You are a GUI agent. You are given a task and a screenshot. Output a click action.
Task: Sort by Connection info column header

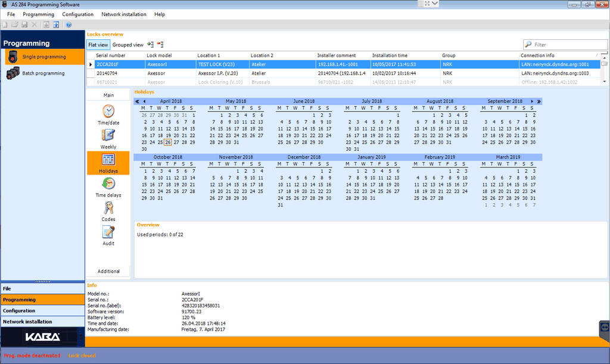(x=559, y=55)
